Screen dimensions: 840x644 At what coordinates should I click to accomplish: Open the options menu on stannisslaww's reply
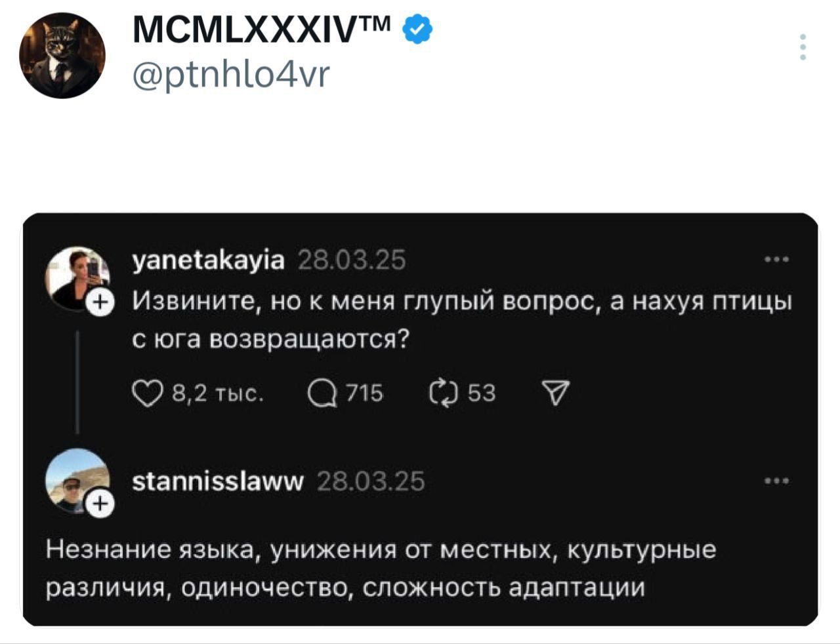[778, 481]
